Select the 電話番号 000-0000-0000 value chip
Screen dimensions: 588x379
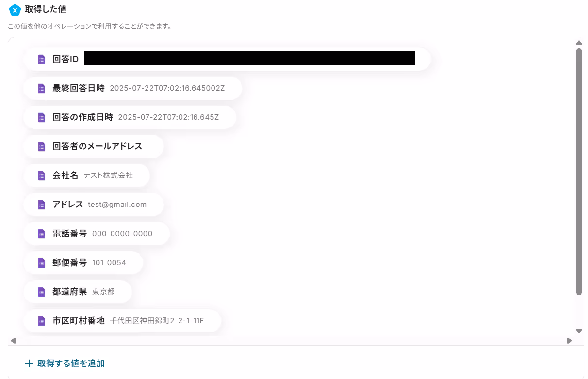coord(97,234)
